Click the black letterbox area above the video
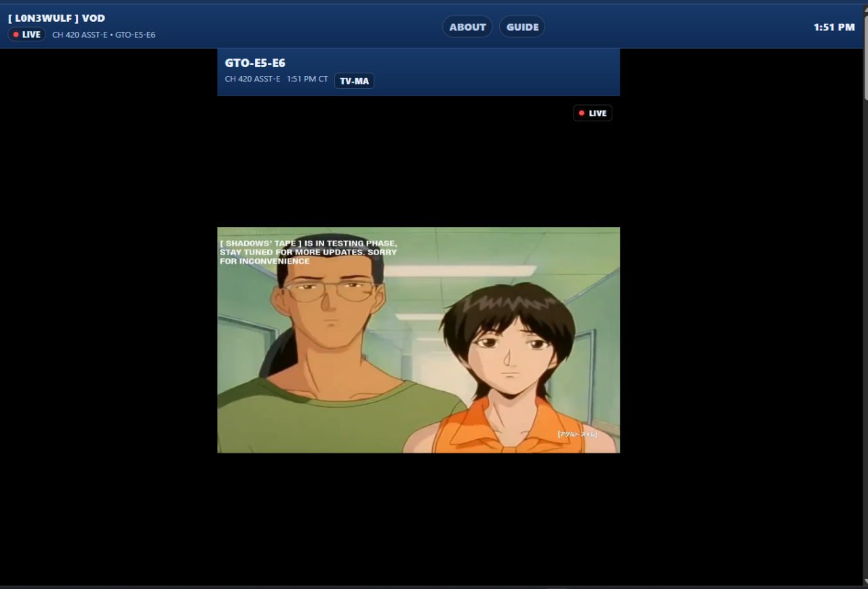868x589 pixels. point(418,169)
